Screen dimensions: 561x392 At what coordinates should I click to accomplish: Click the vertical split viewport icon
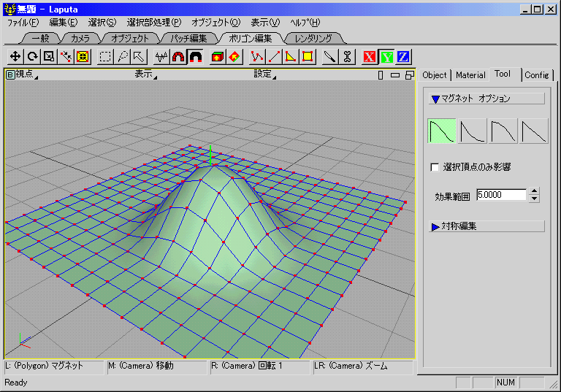click(381, 75)
